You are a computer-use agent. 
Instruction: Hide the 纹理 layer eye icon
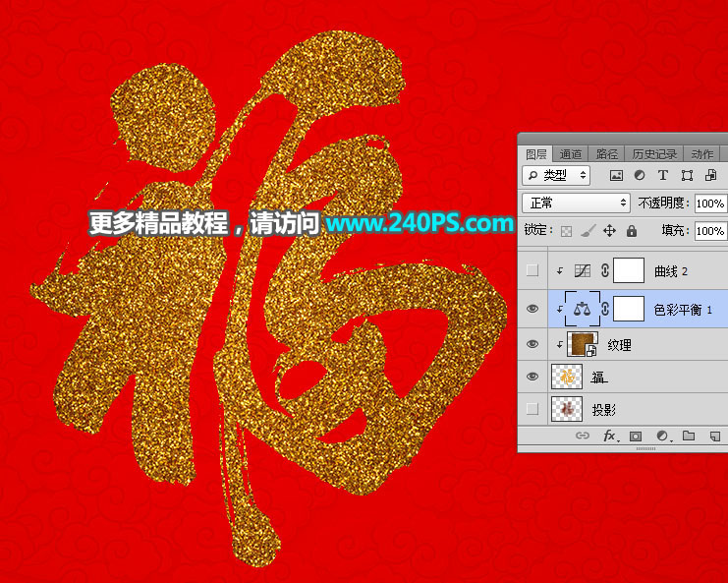click(532, 344)
